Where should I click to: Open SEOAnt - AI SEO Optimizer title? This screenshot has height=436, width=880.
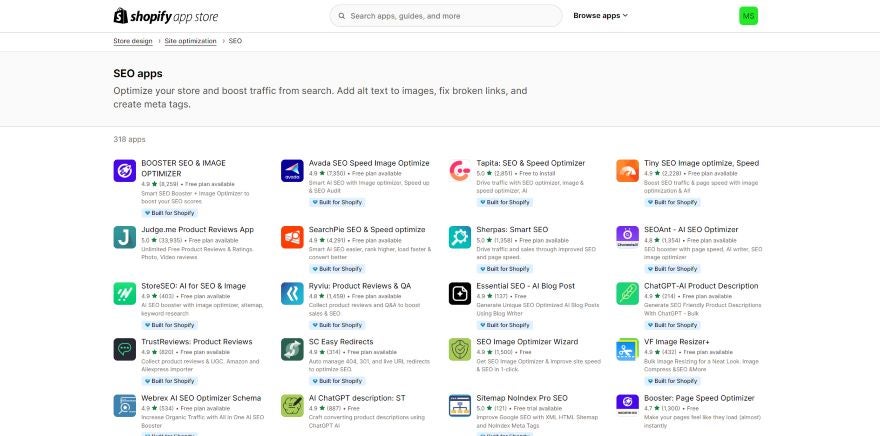coord(691,230)
